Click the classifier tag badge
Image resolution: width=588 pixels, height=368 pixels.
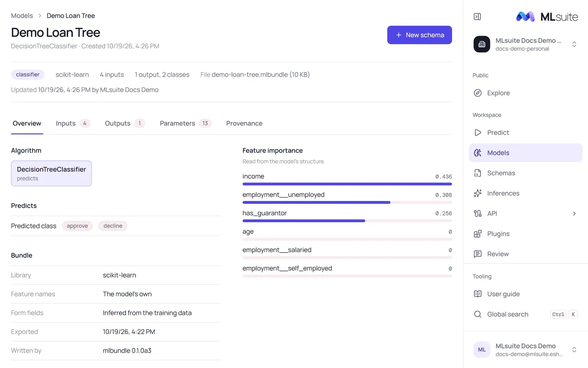tap(28, 74)
